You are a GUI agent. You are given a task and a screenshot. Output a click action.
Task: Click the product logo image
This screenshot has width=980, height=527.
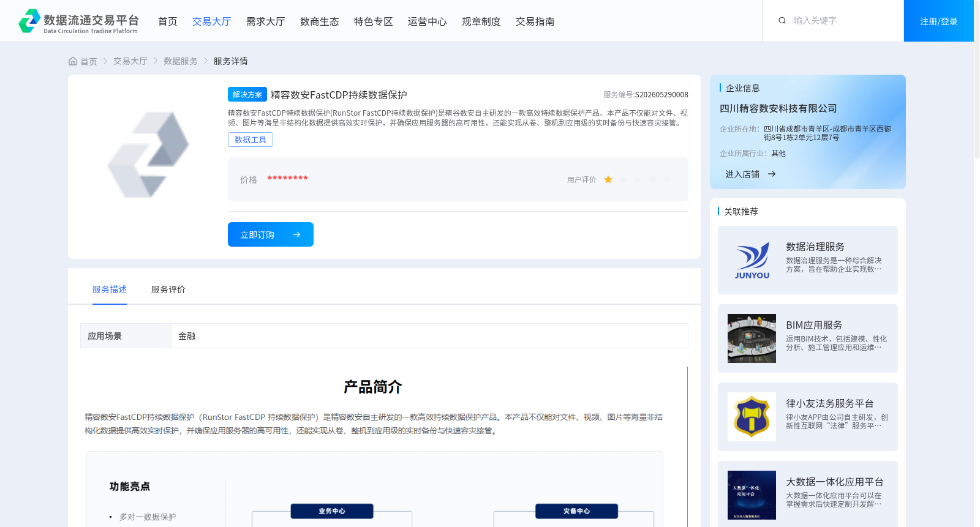pyautogui.click(x=148, y=154)
